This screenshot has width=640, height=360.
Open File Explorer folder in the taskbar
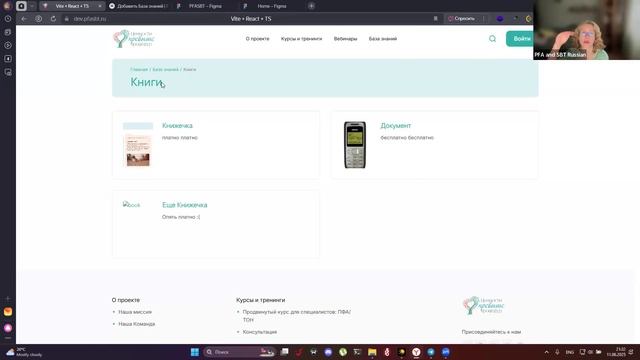(372, 352)
